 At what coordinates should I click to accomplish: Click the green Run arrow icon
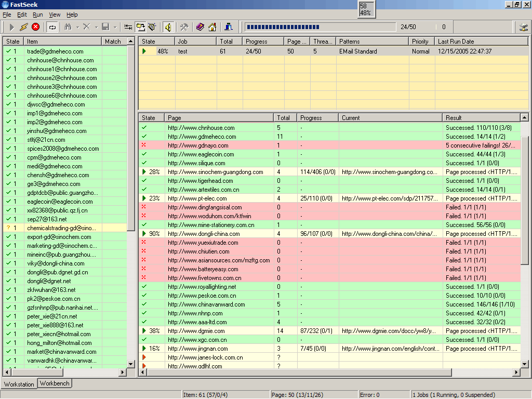click(x=11, y=26)
